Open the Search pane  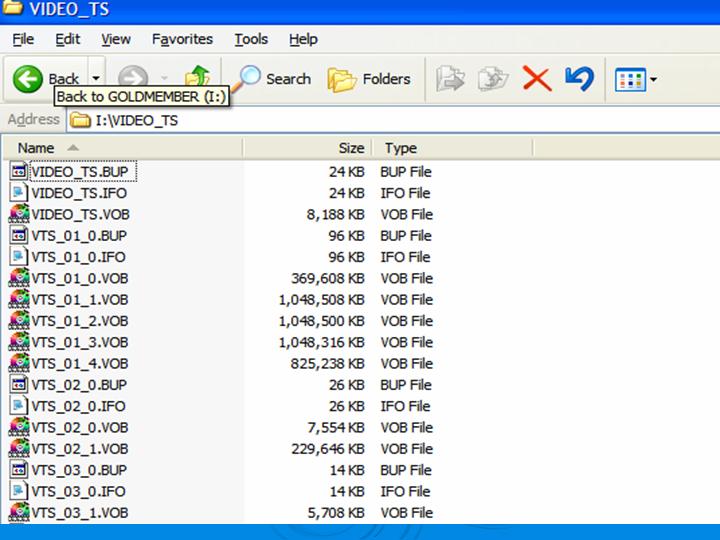coord(271,79)
